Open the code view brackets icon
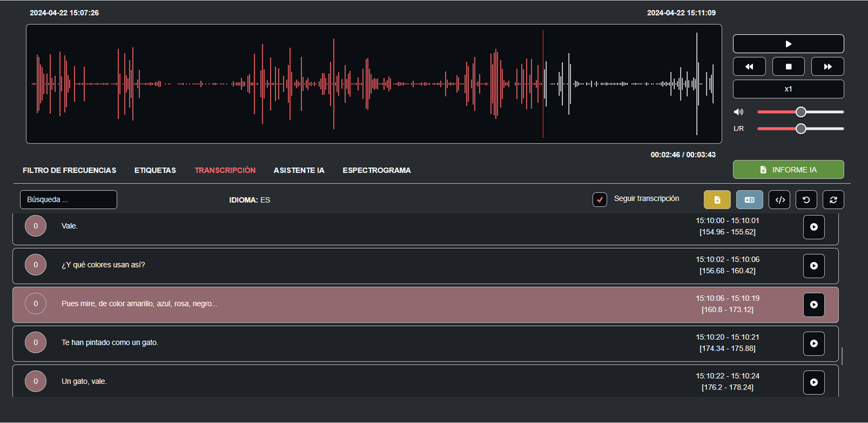 [x=780, y=200]
